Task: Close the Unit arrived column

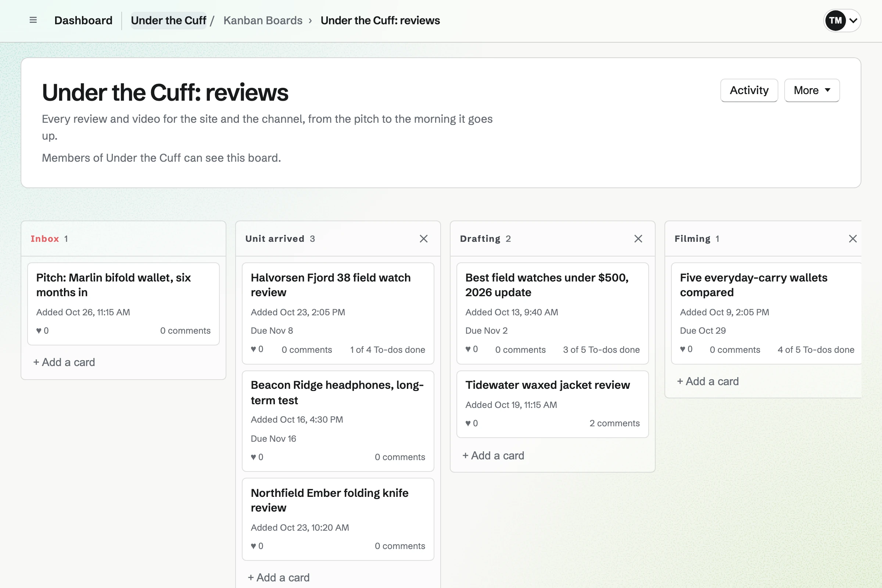Action: [x=423, y=239]
